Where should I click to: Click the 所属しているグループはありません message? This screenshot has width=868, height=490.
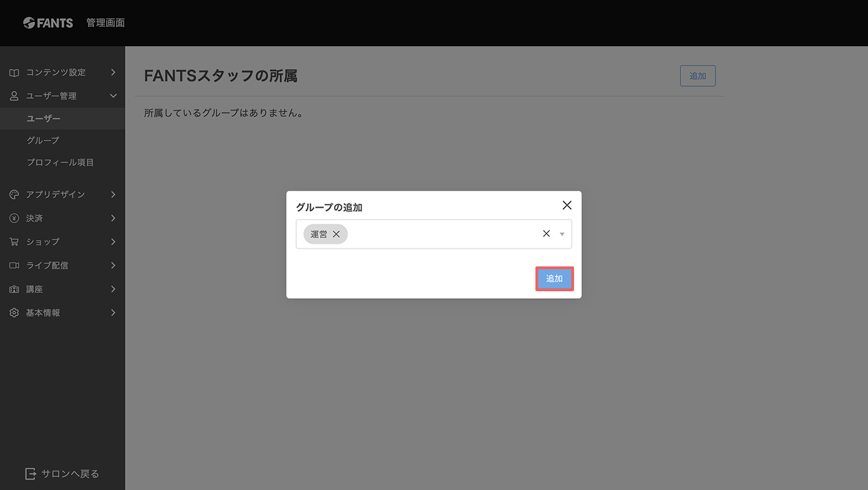click(x=224, y=112)
